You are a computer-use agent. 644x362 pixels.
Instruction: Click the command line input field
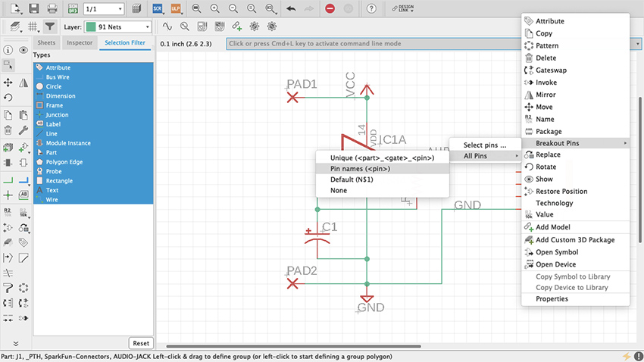tap(373, 43)
